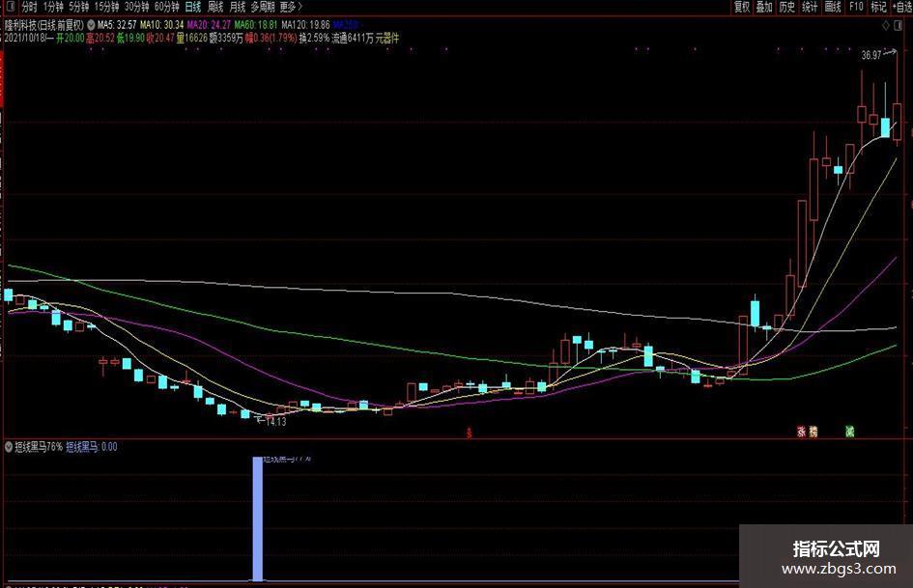913x588 pixels.
Task: Click the 额3359万 turnover amount value
Action: tap(226, 38)
